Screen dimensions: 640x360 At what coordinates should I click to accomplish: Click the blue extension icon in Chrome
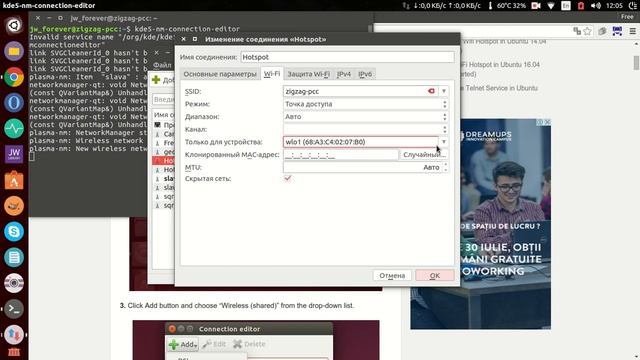click(617, 31)
